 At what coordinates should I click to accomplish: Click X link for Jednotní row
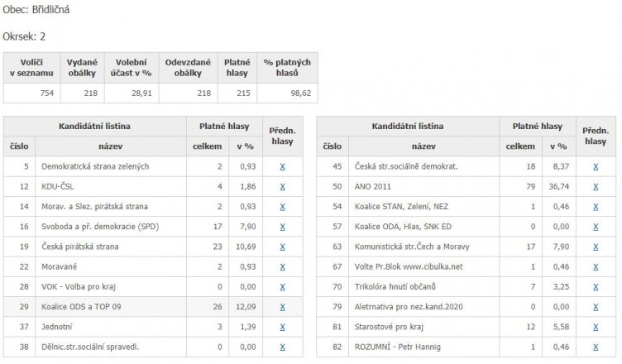(282, 327)
